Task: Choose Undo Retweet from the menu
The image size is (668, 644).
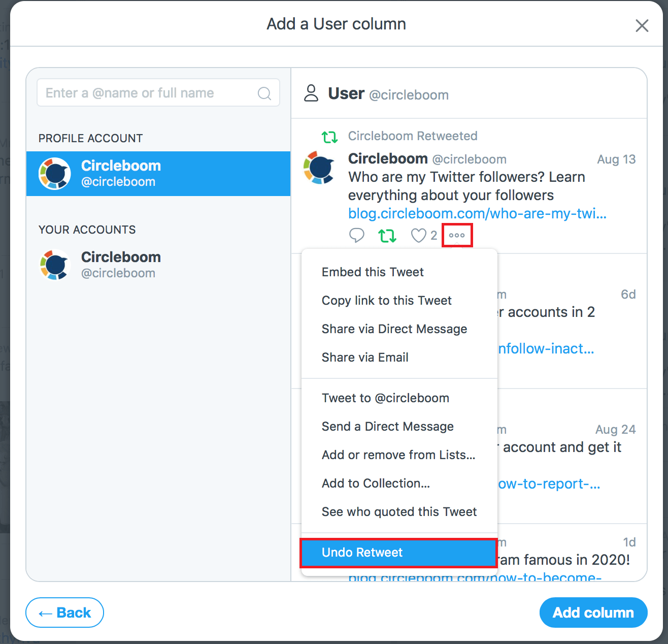Action: click(x=362, y=553)
